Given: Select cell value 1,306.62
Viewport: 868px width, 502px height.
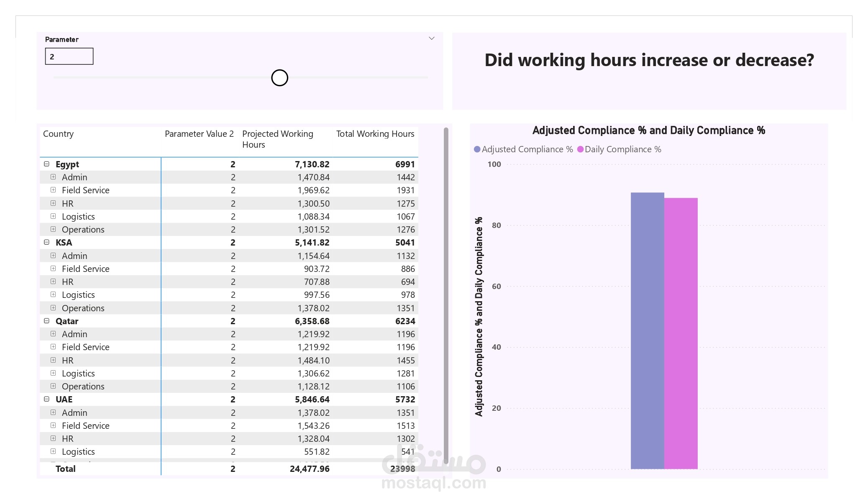Looking at the screenshot, I should 314,374.
